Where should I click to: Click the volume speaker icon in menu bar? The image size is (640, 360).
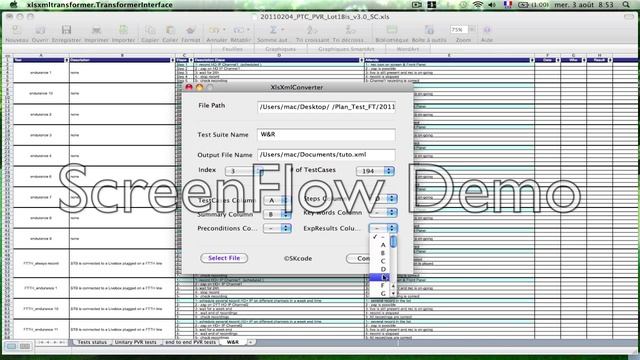point(492,5)
